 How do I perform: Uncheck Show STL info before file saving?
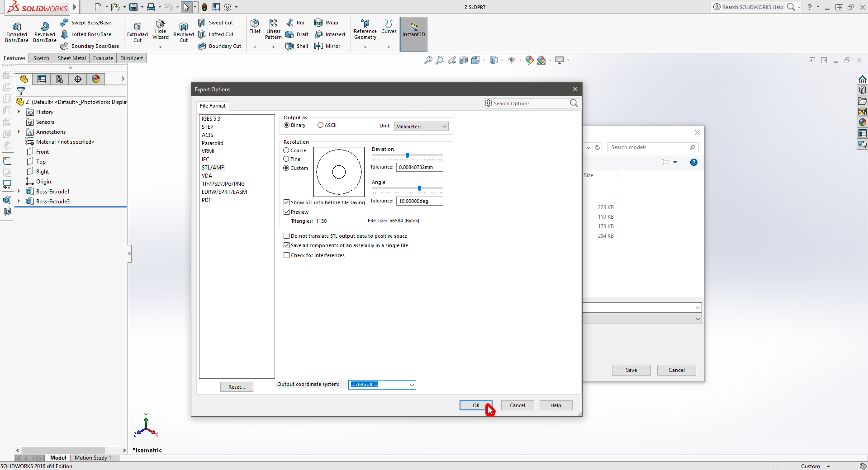287,202
